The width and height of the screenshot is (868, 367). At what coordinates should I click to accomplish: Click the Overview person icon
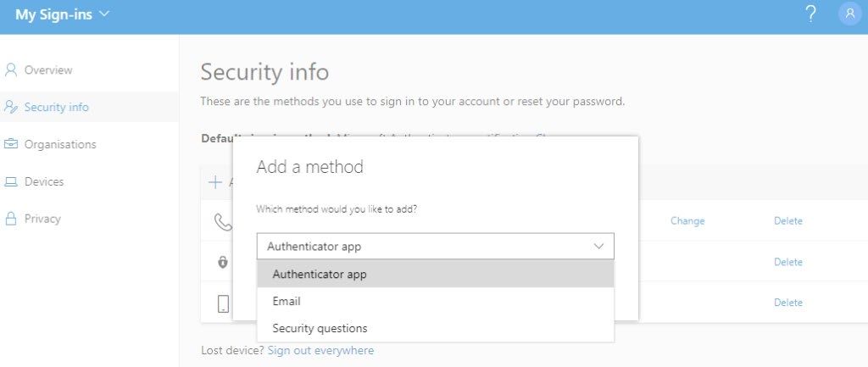(x=11, y=70)
